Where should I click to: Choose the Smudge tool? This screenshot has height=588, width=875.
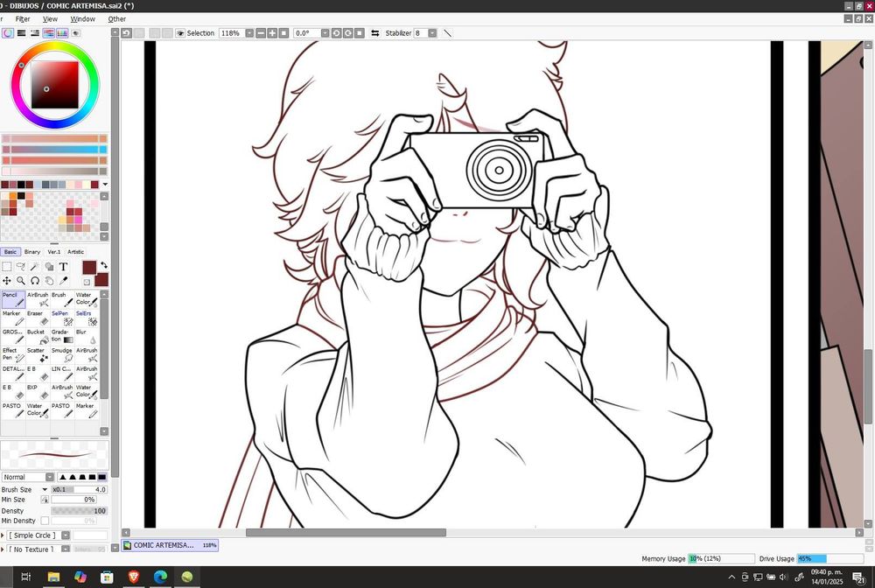pos(62,354)
